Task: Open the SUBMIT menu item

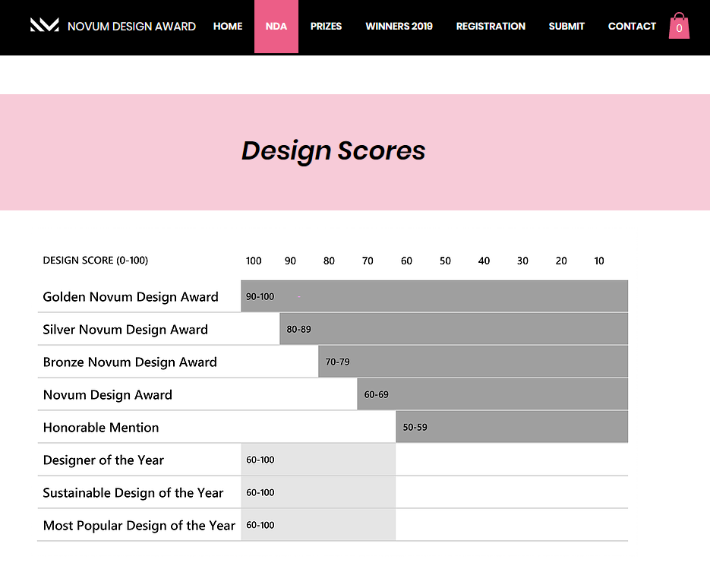Action: coord(566,27)
